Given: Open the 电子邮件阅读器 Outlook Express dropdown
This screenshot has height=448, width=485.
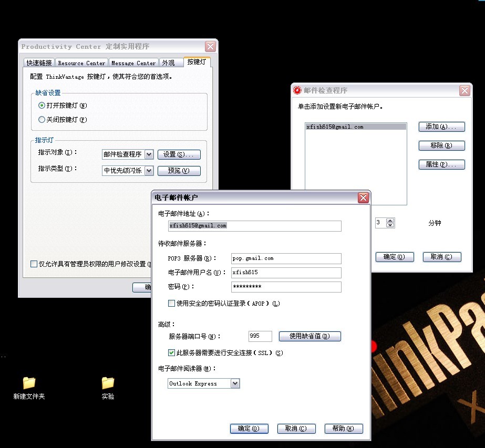Looking at the screenshot, I should click(x=235, y=383).
